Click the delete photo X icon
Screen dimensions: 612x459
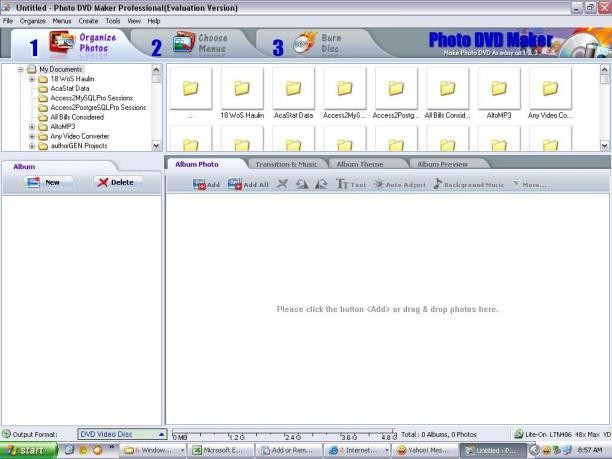coord(282,183)
